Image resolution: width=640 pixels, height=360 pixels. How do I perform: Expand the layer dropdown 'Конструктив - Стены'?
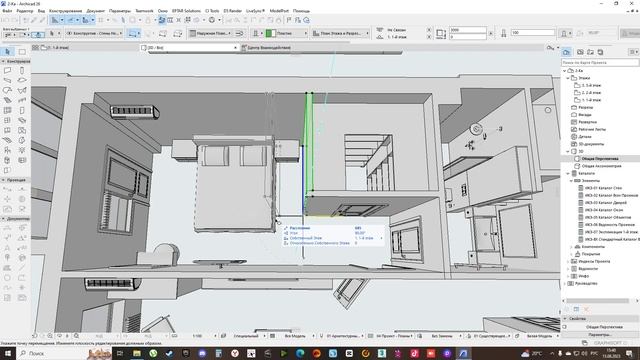pyautogui.click(x=95, y=33)
